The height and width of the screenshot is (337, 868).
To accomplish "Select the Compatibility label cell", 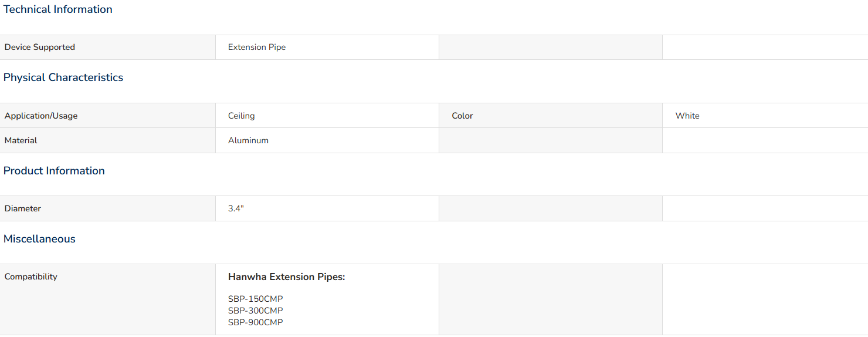I will [108, 299].
